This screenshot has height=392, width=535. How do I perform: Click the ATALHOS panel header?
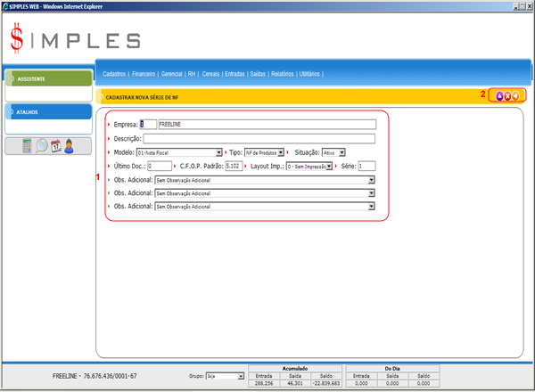tap(47, 112)
